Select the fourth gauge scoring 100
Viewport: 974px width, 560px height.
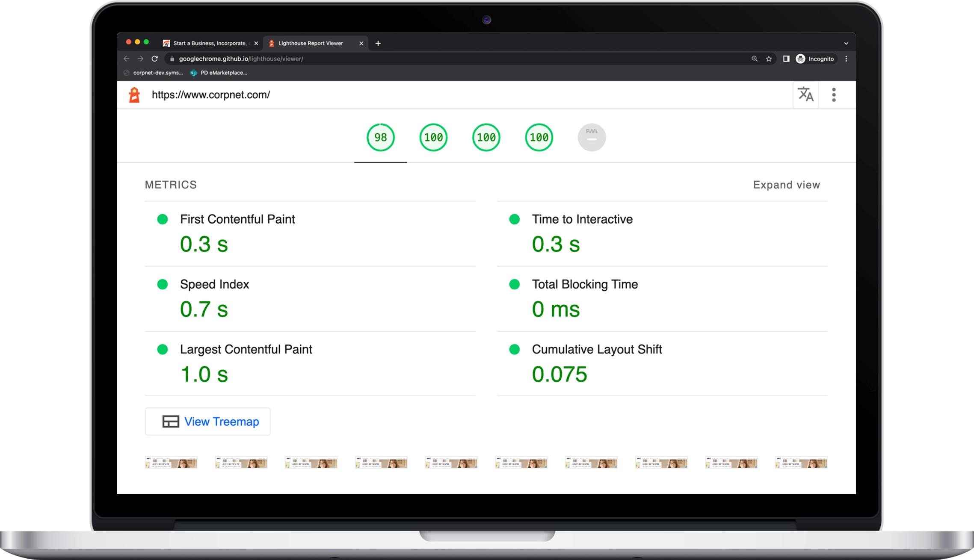click(539, 138)
